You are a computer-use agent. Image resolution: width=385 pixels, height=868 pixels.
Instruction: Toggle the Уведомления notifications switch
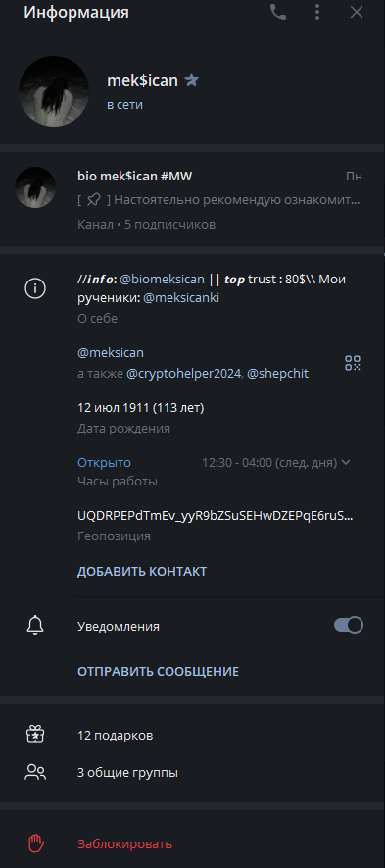tap(349, 625)
